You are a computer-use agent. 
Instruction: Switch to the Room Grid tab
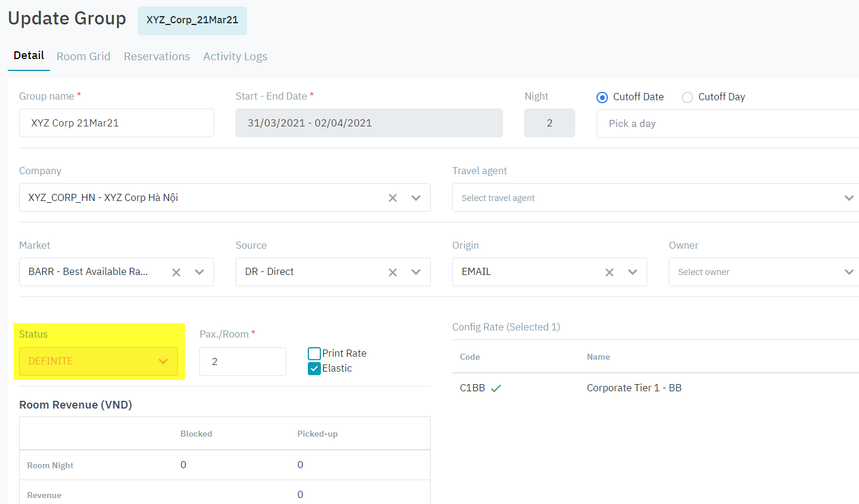point(84,57)
